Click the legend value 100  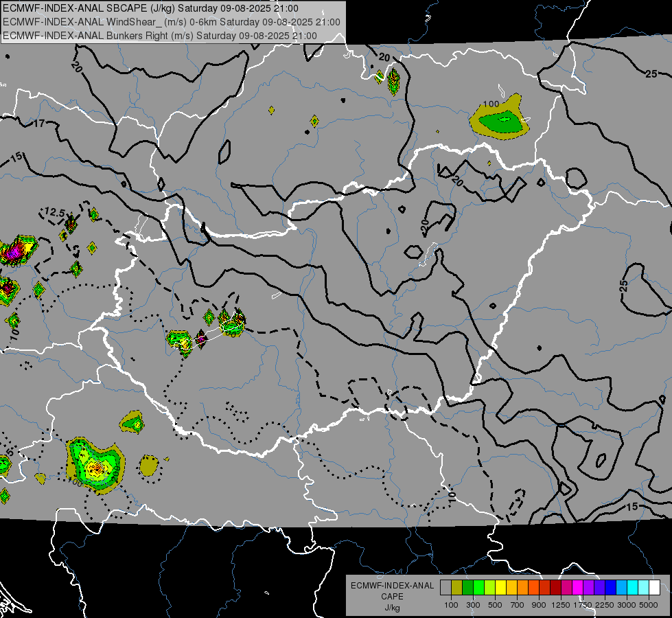(x=451, y=605)
